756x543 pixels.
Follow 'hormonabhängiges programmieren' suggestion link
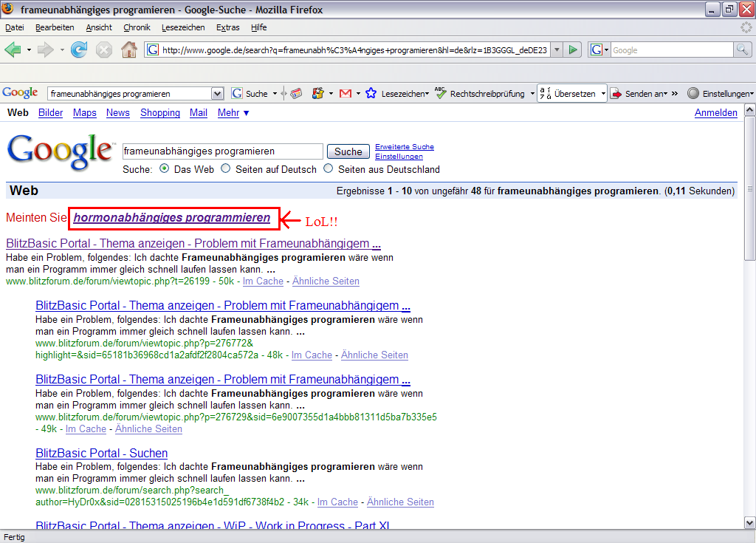click(172, 218)
